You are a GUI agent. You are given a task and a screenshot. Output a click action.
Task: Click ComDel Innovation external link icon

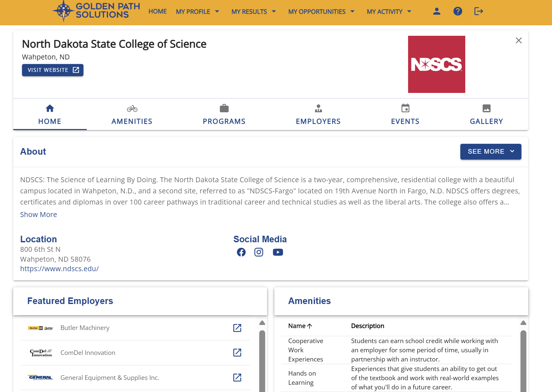[237, 353]
